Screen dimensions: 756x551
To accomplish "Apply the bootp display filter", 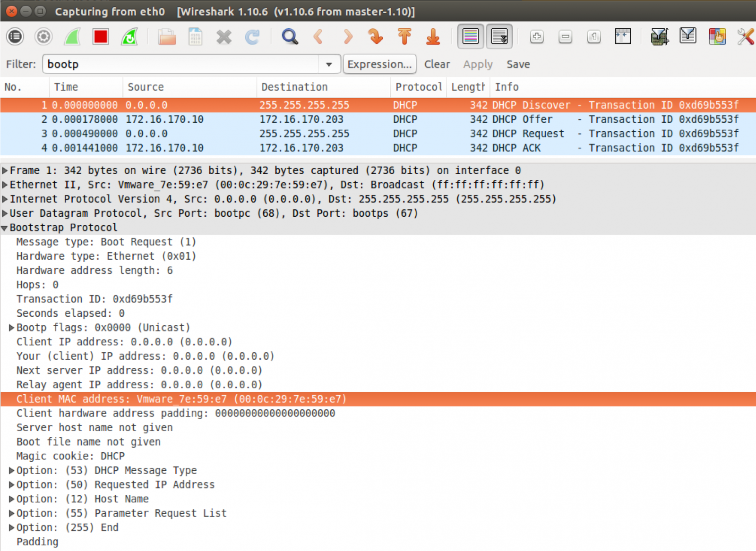I will point(477,64).
